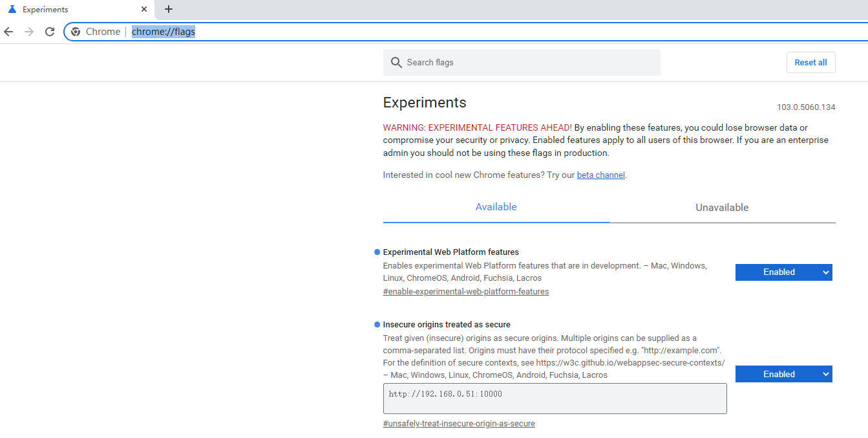Click the browser Back arrow button
The width and height of the screenshot is (868, 438).
pyautogui.click(x=8, y=32)
